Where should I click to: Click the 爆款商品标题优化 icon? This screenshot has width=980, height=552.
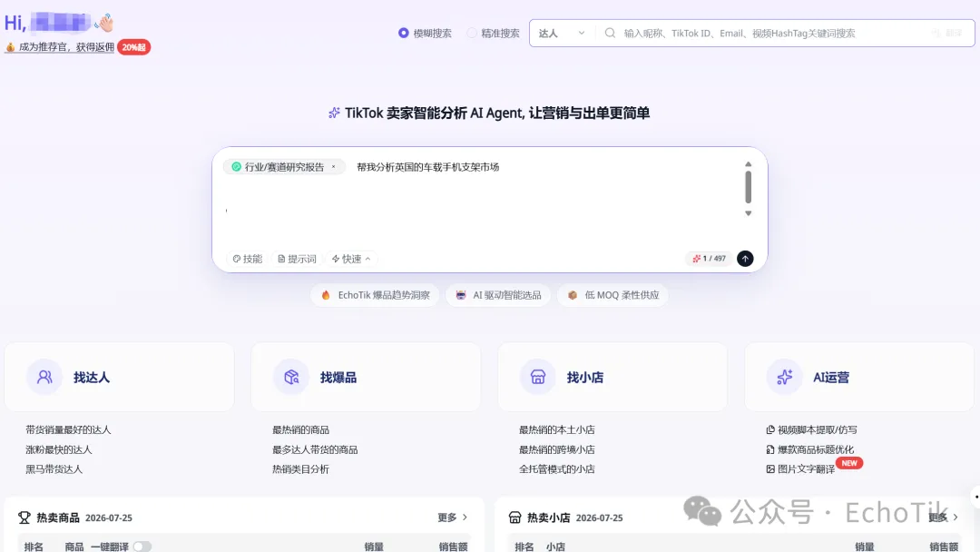[770, 449]
